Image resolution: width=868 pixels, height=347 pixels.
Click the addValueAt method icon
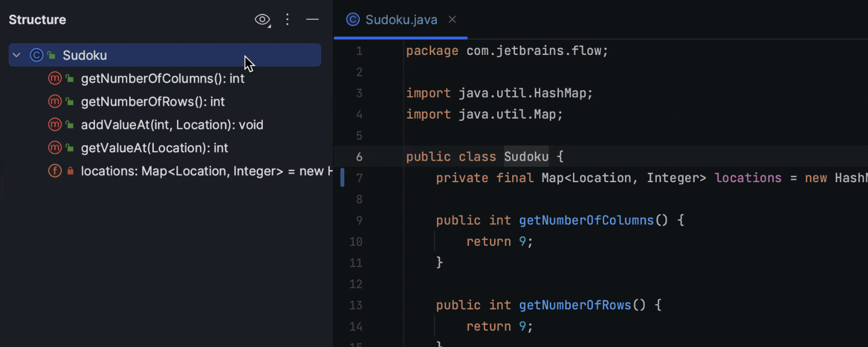(x=55, y=125)
